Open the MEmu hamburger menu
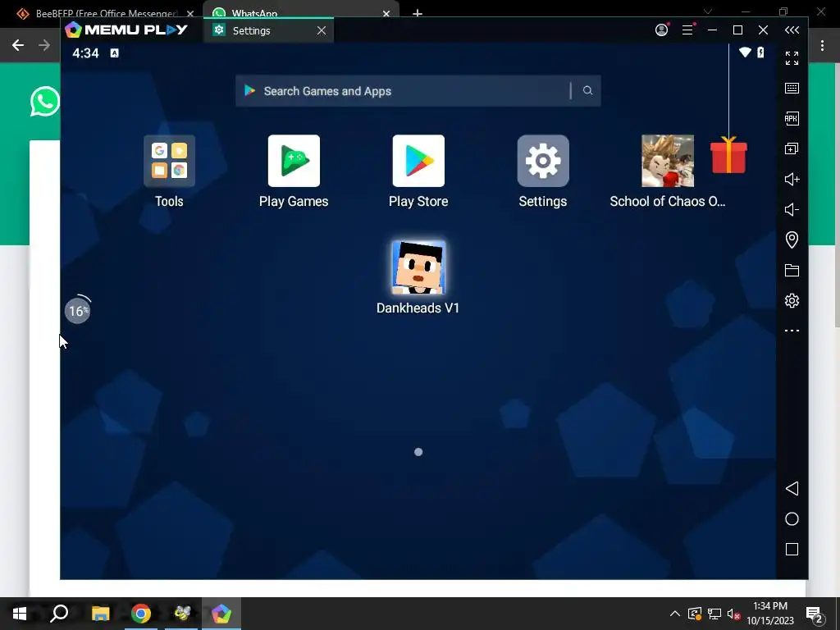 [688, 30]
